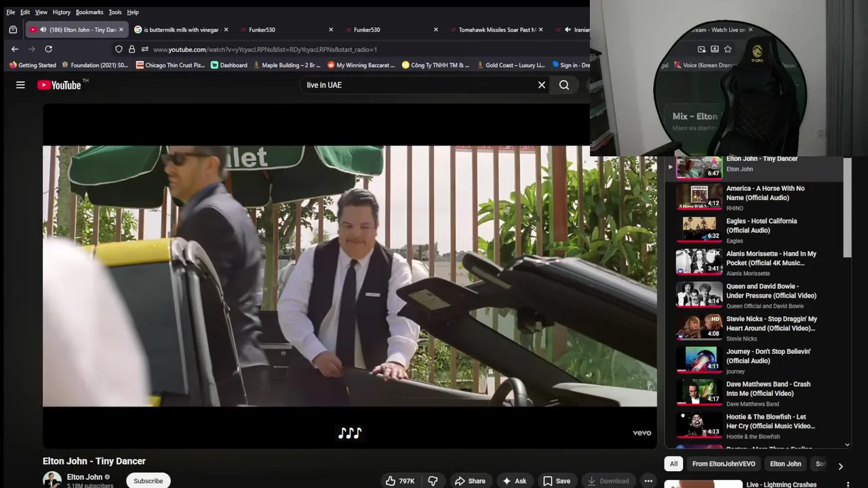Open the Dashboard bookmark

pos(229,65)
